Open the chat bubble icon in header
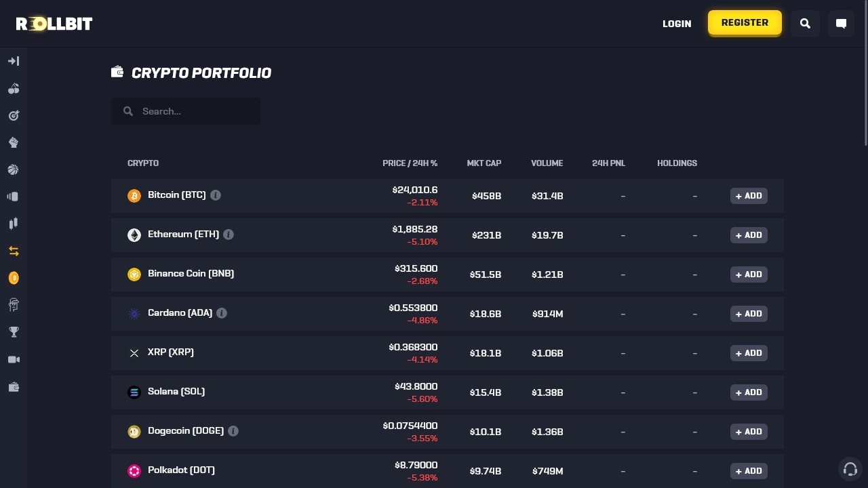Screen dimensions: 868x488 (841, 23)
